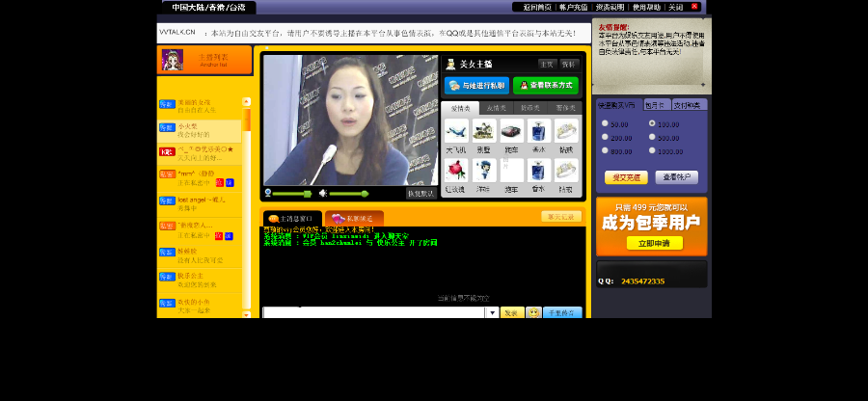Image resolution: width=868 pixels, height=401 pixels.
Task: Switch to the 主消息窗口 chat tab
Action: click(x=292, y=219)
